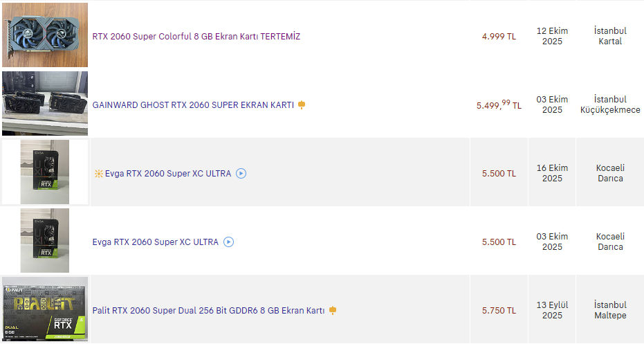
Task: Open the thumbnail of the 16 Ekim Evga listing
Action: pos(45,172)
